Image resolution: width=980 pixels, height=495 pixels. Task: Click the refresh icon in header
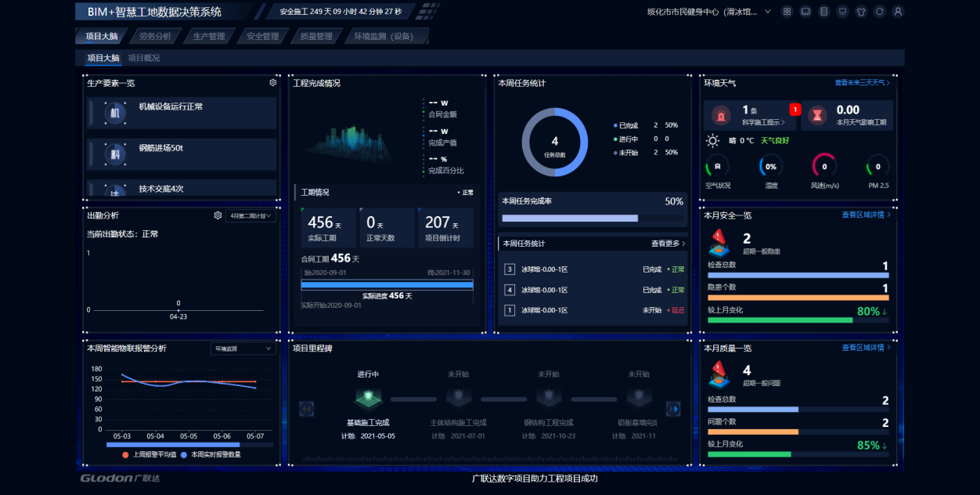[x=880, y=12]
